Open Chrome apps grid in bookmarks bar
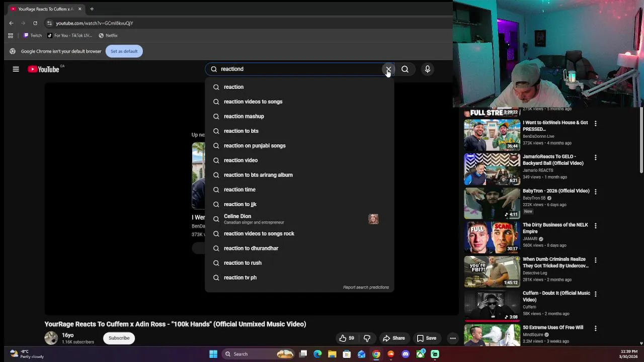 pyautogui.click(x=11, y=36)
